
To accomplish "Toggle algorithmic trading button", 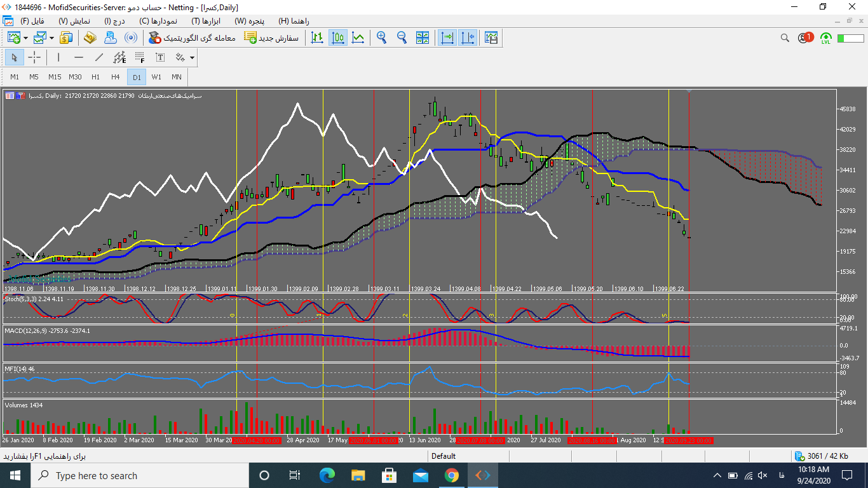I will point(191,38).
